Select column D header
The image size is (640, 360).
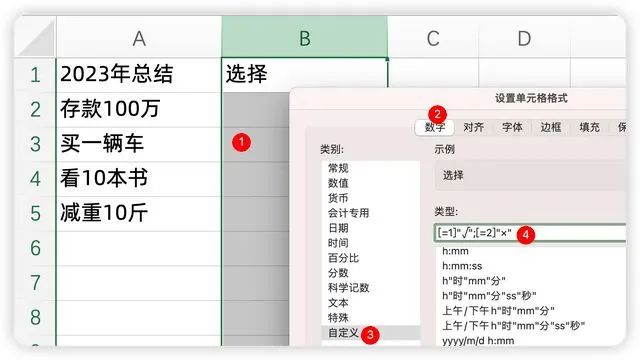524,38
